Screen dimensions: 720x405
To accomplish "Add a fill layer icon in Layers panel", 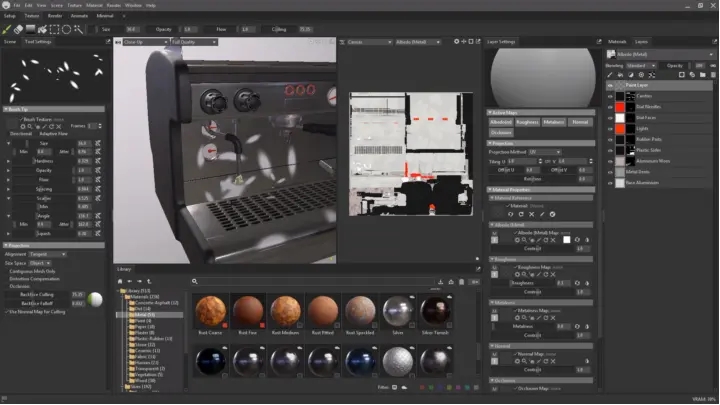I will point(620,75).
